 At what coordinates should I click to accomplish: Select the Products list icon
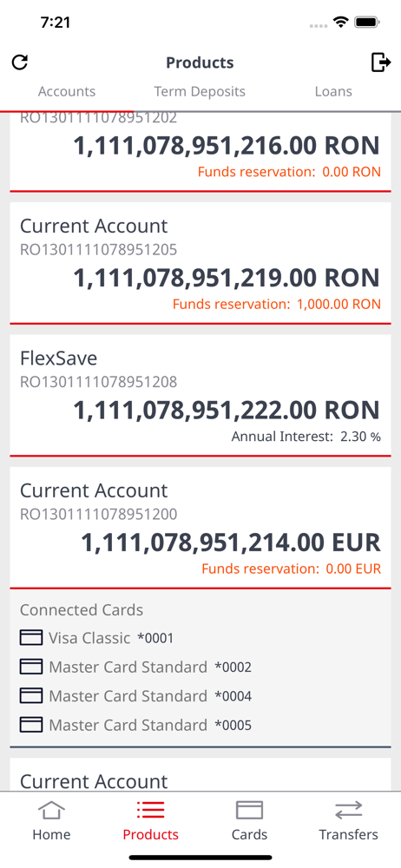pos(150,811)
